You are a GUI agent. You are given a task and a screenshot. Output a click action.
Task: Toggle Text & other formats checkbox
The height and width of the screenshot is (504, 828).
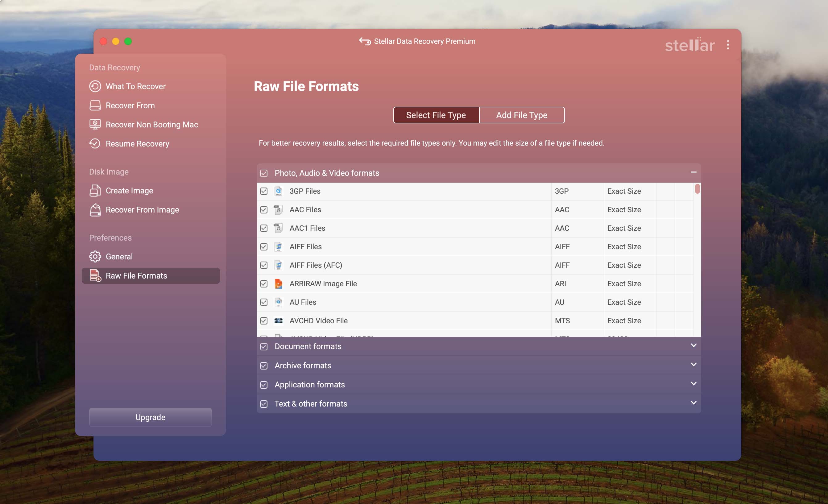pos(264,404)
